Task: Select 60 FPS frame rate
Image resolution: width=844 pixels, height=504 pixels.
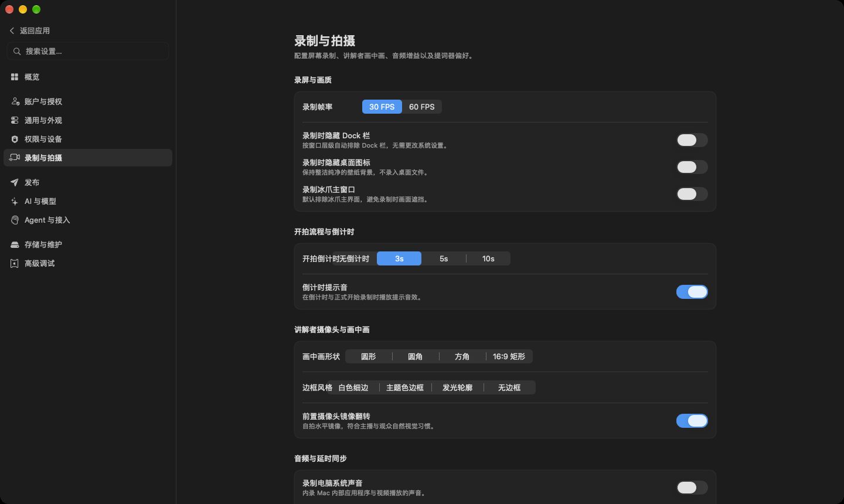Action: [422, 107]
